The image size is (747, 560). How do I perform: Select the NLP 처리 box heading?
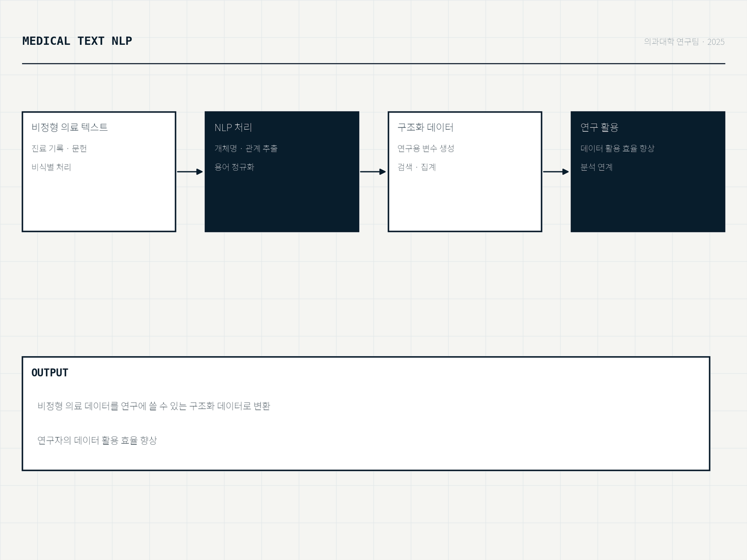[x=233, y=127]
